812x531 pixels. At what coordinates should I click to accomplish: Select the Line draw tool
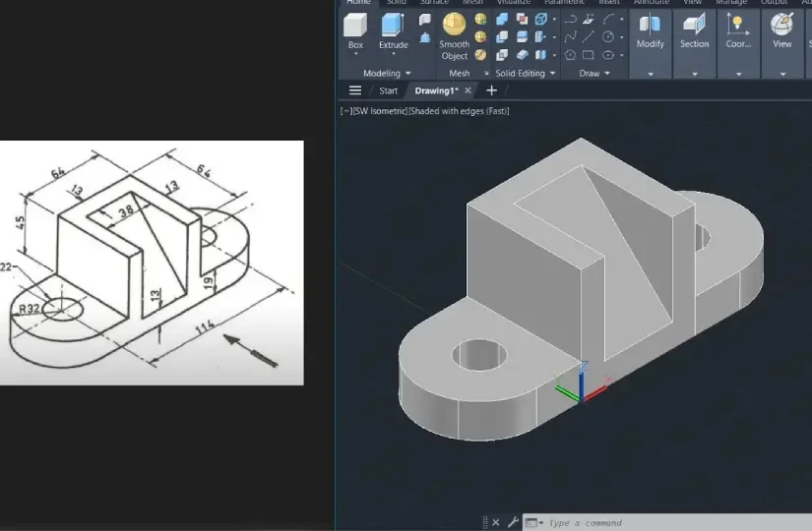[x=589, y=36]
